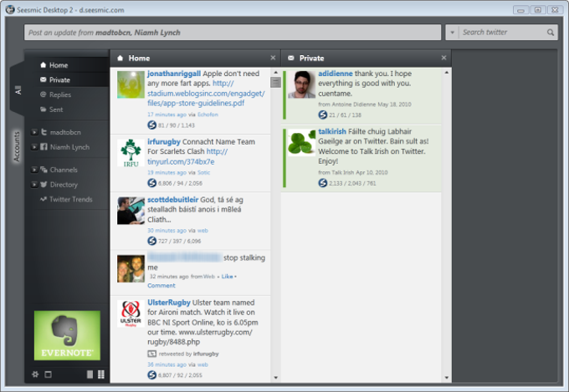
Task: Like the 'stop stalking me' post
Action: pos(227,277)
